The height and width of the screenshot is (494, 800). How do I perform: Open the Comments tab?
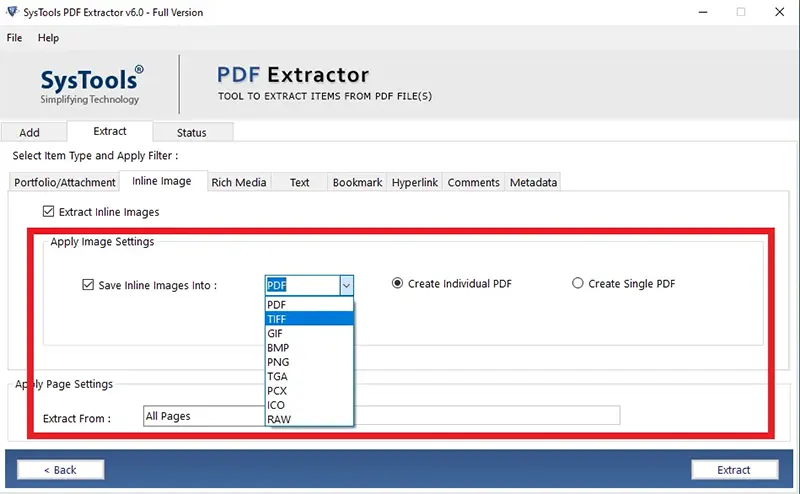[473, 182]
